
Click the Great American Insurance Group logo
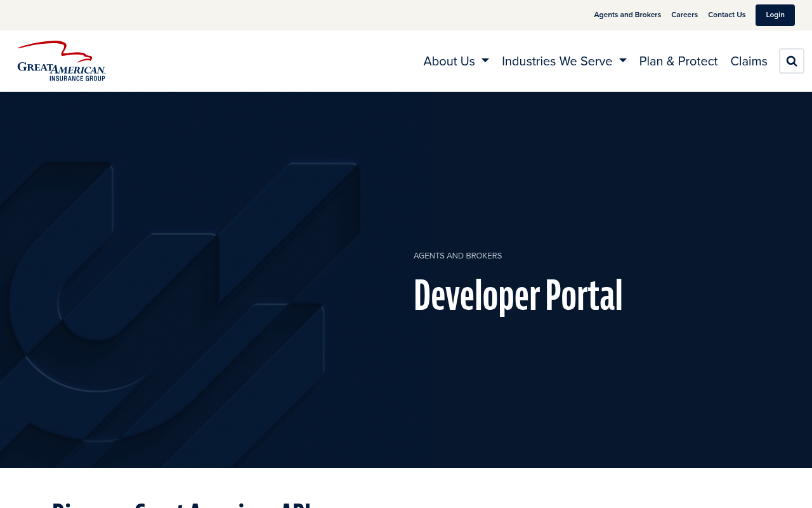[62, 61]
